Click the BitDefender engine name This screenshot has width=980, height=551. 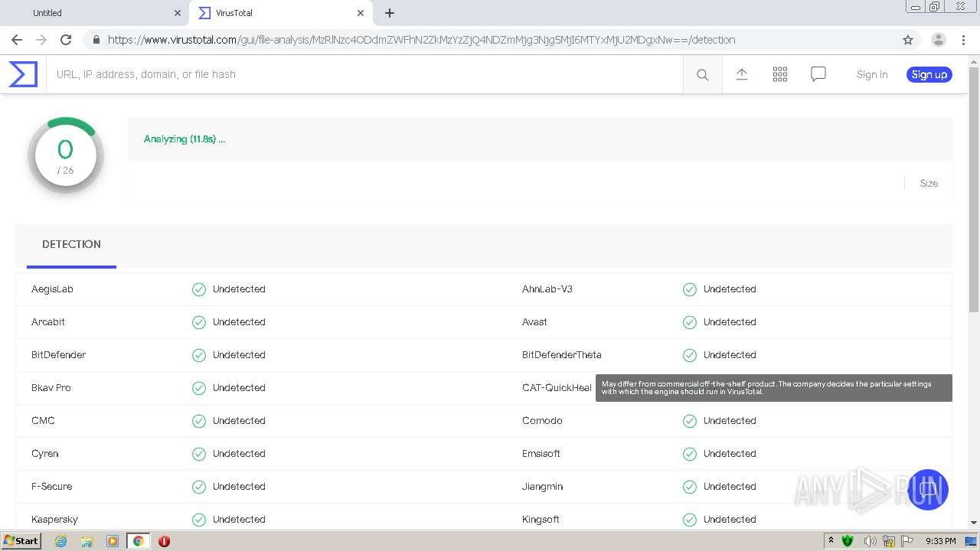59,355
